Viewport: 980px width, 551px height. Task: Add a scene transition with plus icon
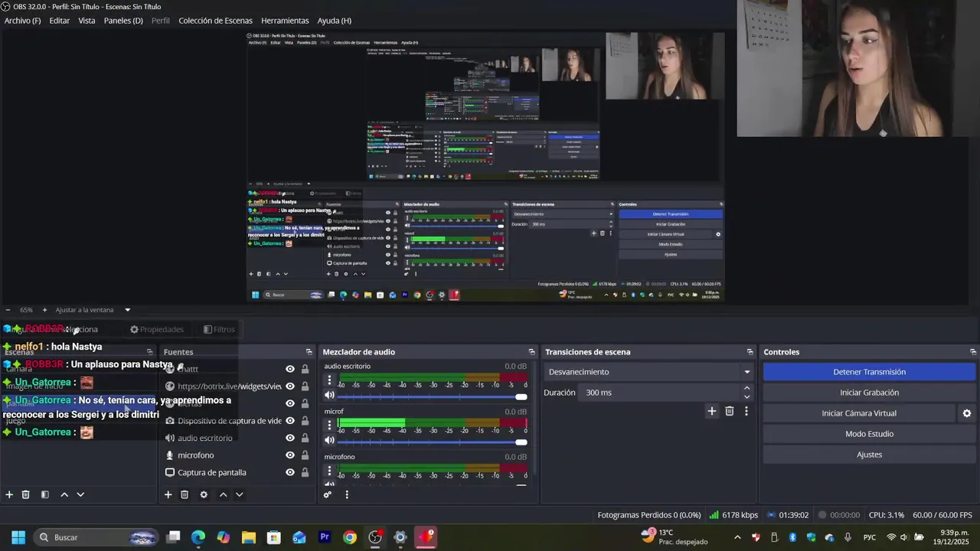711,411
